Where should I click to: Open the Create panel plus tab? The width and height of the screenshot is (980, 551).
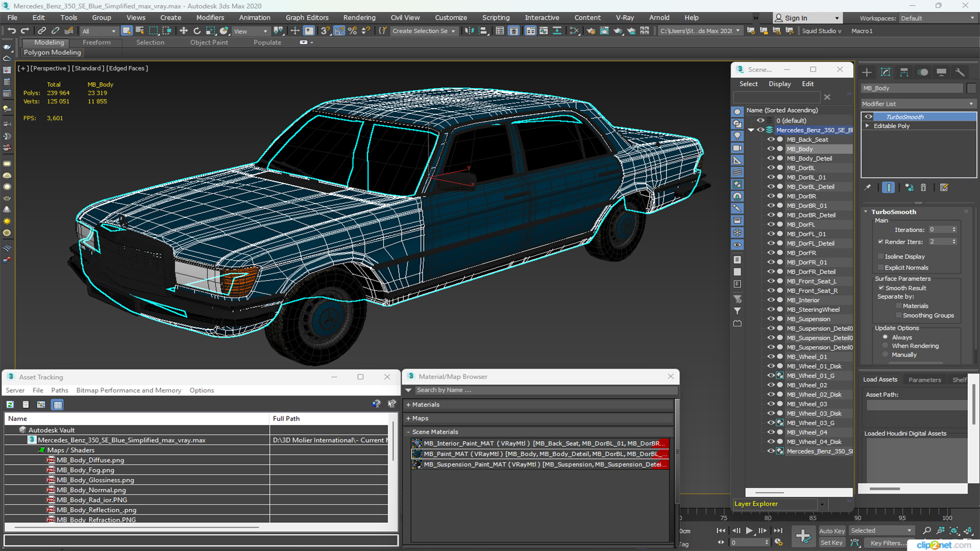click(x=867, y=72)
